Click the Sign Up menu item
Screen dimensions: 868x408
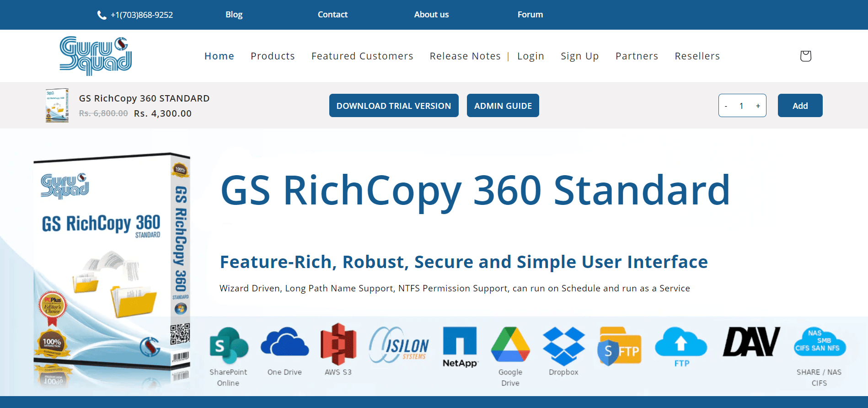579,56
